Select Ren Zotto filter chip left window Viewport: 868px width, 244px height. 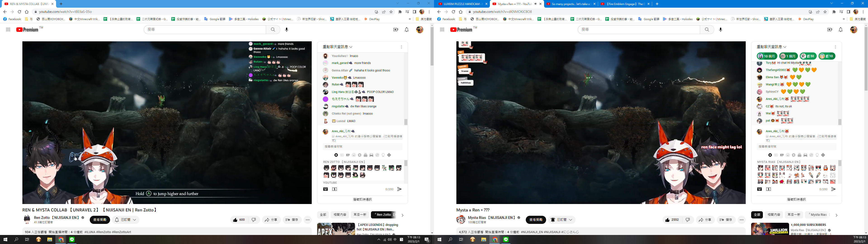point(384,215)
